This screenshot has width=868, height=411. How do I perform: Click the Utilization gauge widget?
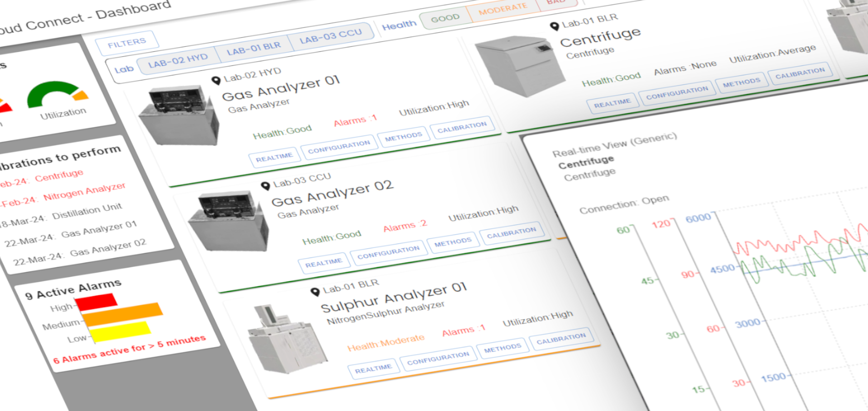pyautogui.click(x=58, y=101)
